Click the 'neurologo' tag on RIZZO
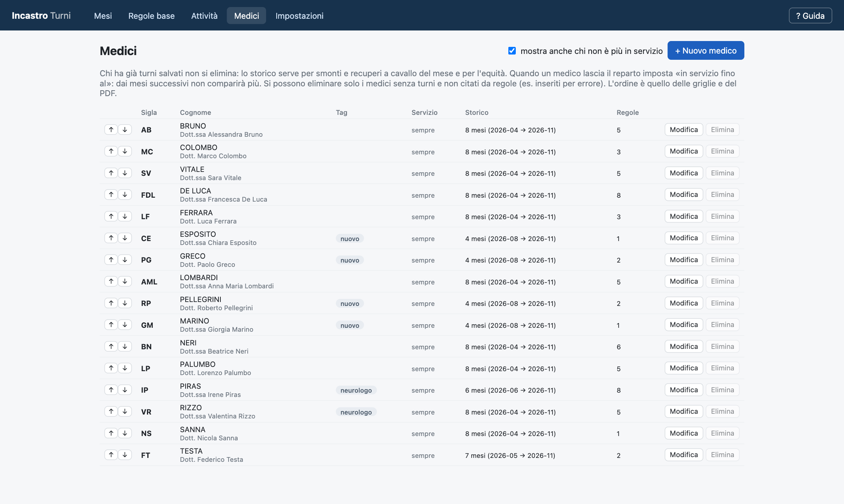The image size is (844, 504). tap(356, 412)
